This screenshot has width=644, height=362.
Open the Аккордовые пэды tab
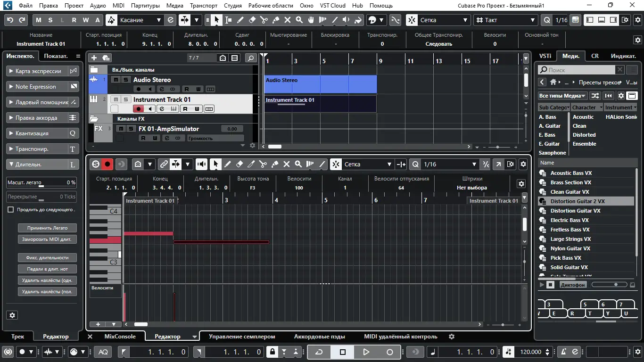tap(319, 337)
